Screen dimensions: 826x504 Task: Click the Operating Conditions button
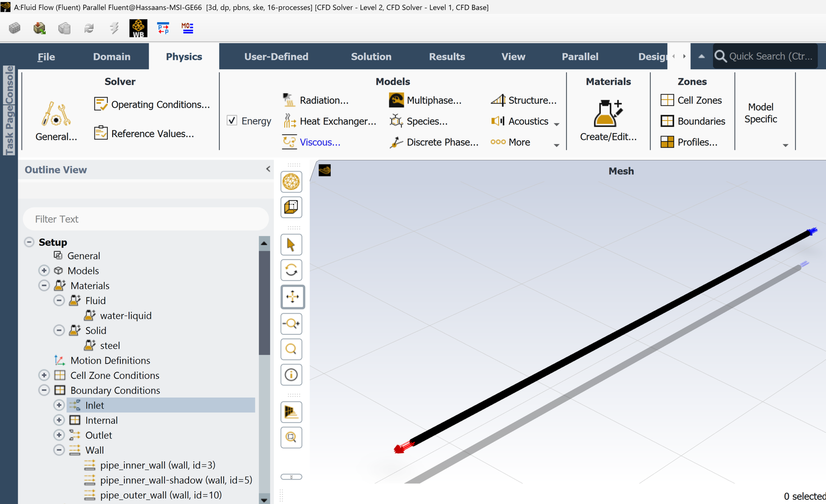coord(152,104)
